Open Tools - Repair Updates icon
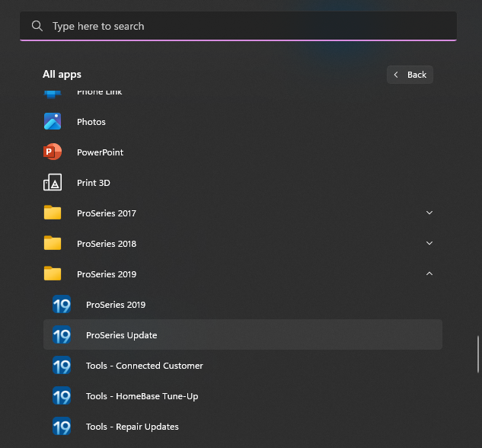 click(x=62, y=427)
